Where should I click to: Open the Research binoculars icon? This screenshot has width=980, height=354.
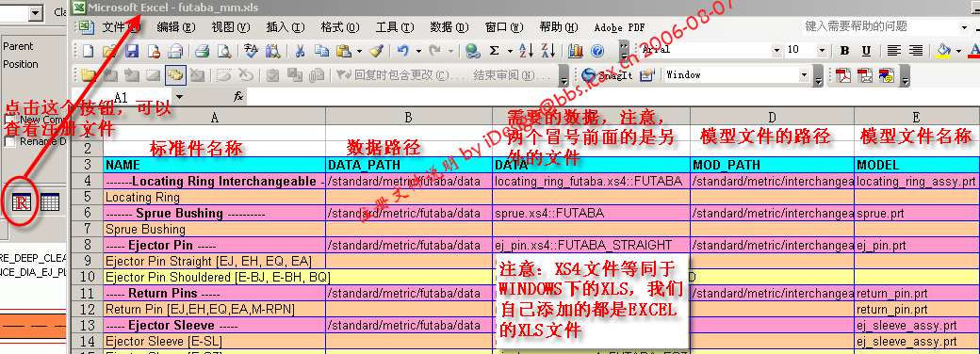pyautogui.click(x=272, y=51)
